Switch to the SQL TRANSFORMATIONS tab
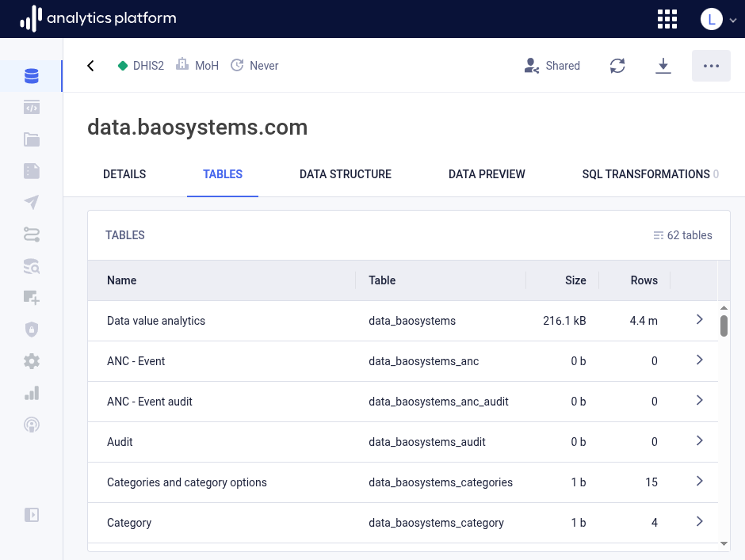 [x=650, y=174]
